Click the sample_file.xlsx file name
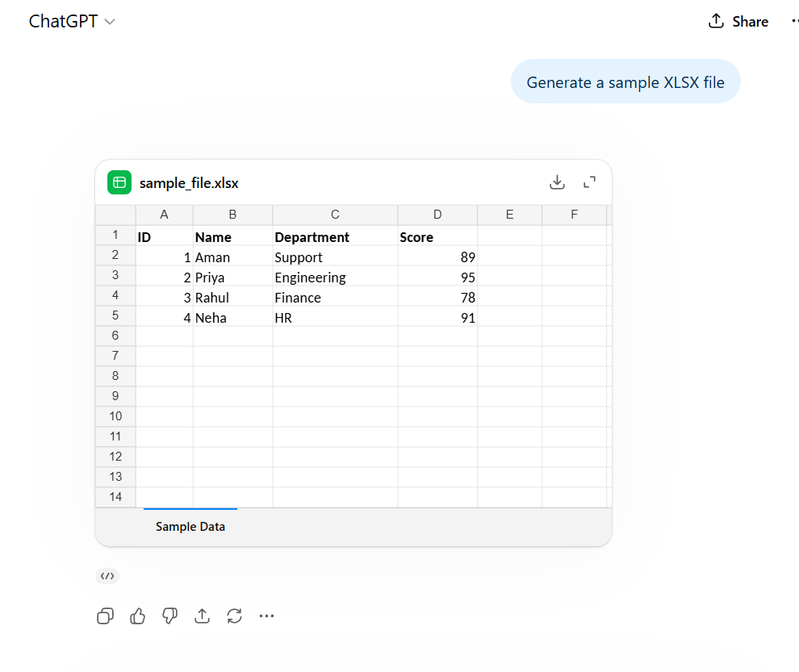This screenshot has width=799, height=672. coord(189,183)
